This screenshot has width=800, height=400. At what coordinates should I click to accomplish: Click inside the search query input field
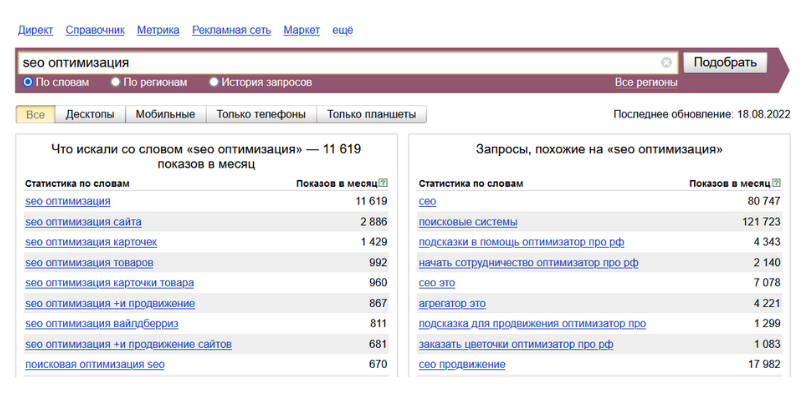340,63
